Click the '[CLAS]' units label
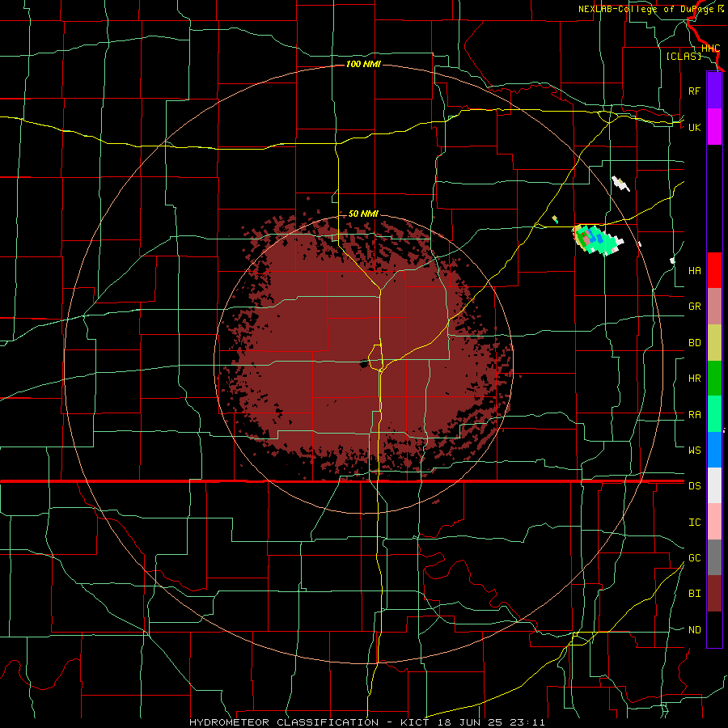The image size is (728, 728). [684, 56]
